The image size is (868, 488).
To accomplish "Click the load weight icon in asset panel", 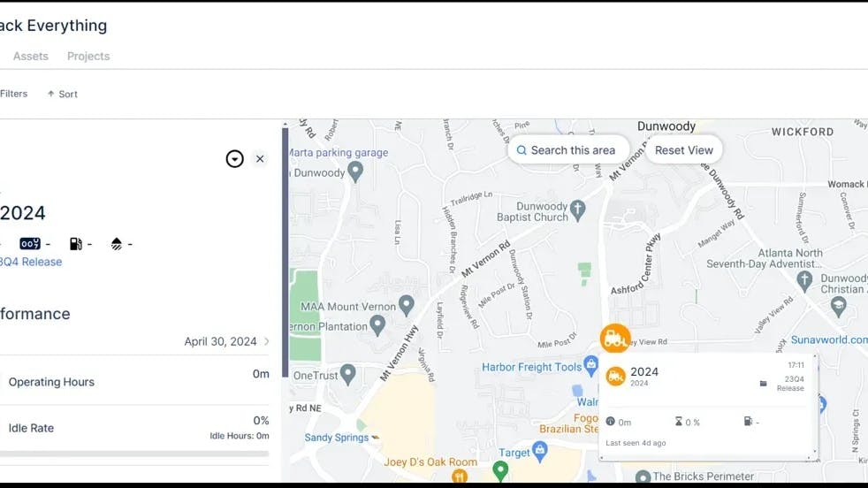I will [117, 244].
